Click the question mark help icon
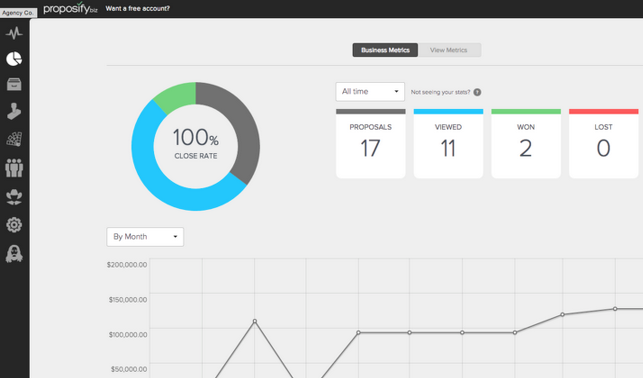643x378 pixels. pos(477,92)
